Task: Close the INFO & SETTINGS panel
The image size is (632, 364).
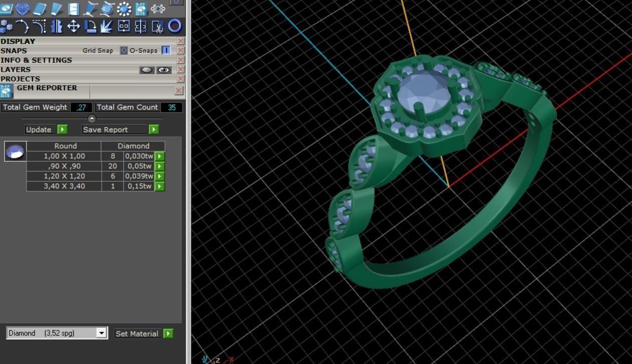Action: pyautogui.click(x=180, y=60)
